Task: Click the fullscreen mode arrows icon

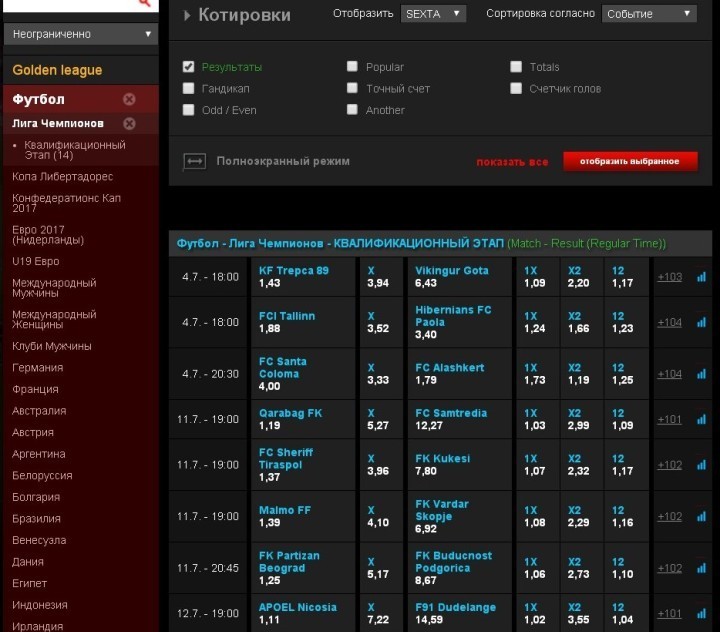Action: pos(195,161)
